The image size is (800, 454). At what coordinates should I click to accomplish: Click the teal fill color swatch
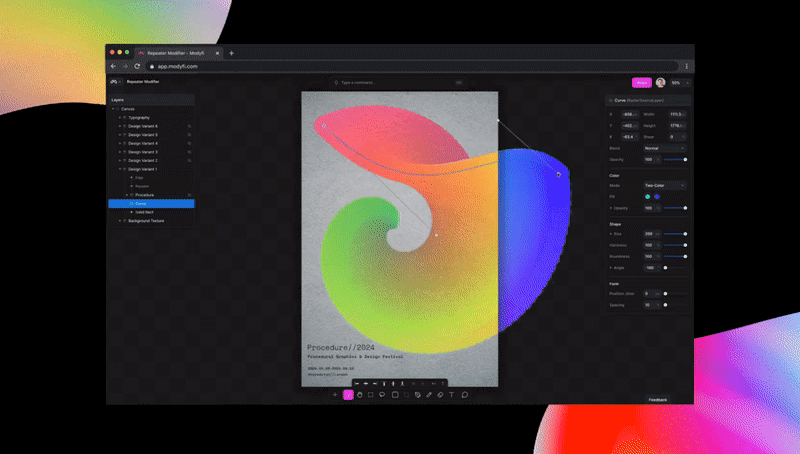coord(647,197)
